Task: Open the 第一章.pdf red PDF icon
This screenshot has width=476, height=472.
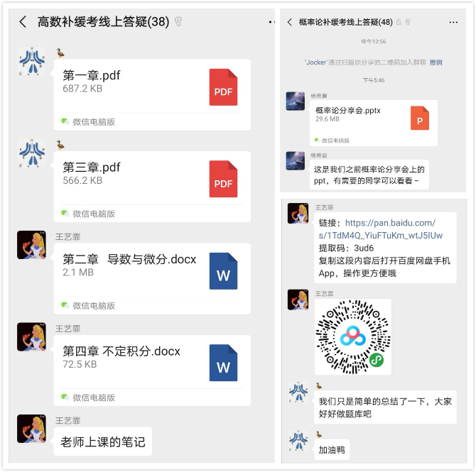Action: coord(223,87)
